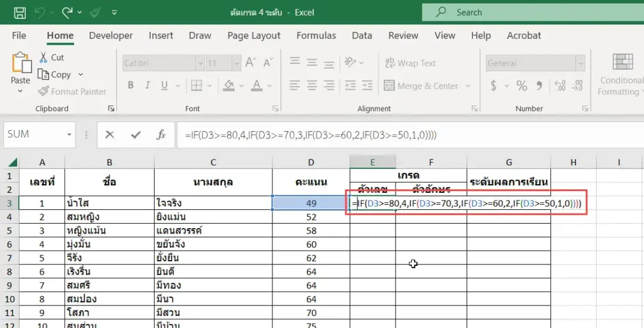This screenshot has width=644, height=328.
Task: Open the Review tab
Action: pos(403,36)
